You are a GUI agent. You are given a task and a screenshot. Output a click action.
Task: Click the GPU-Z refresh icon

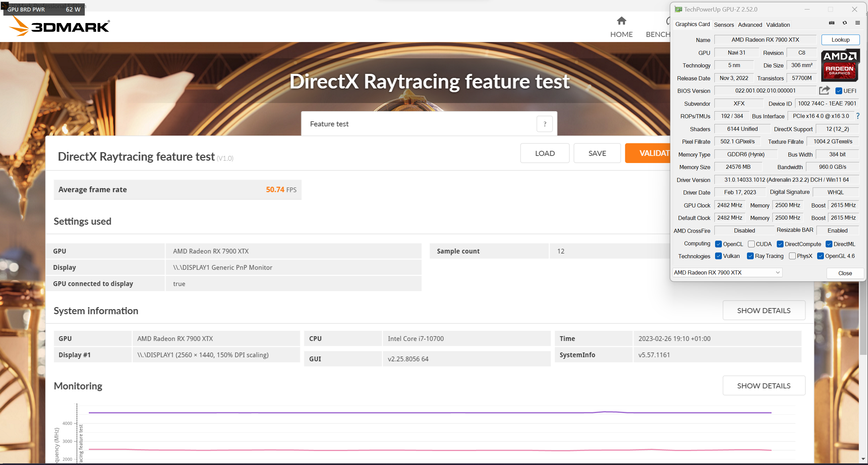845,23
